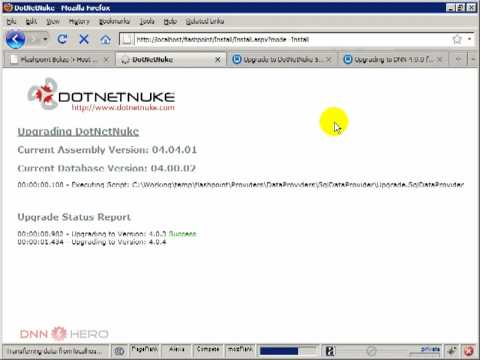Click the page loading progress bar

point(287,351)
